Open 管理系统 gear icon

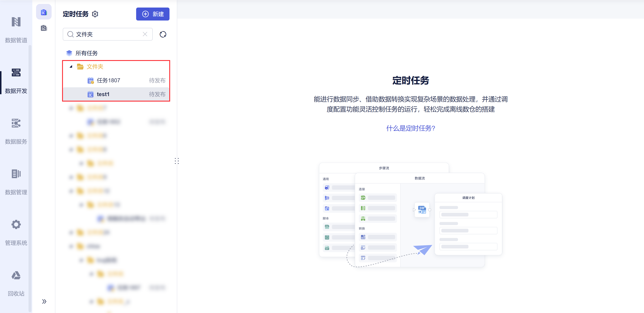click(16, 225)
